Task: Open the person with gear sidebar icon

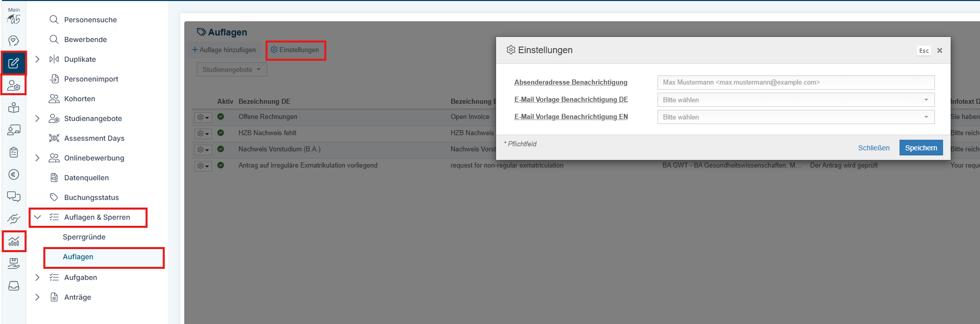Action: (x=14, y=86)
